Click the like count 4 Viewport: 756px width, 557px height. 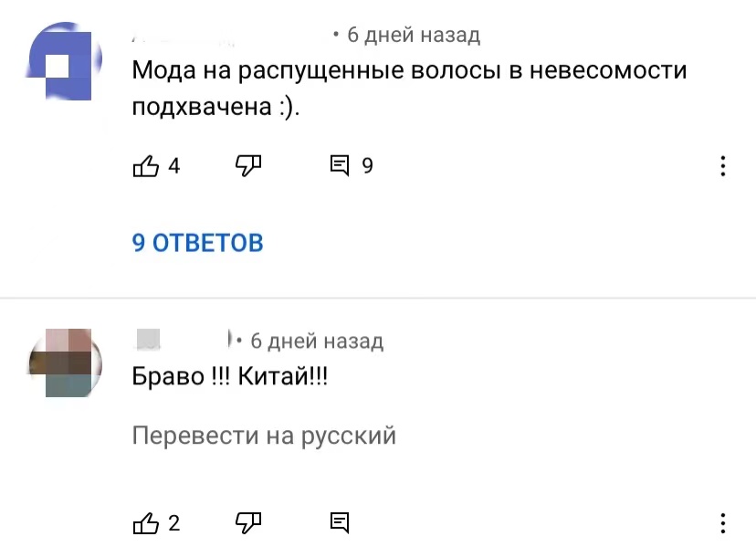pyautogui.click(x=174, y=166)
